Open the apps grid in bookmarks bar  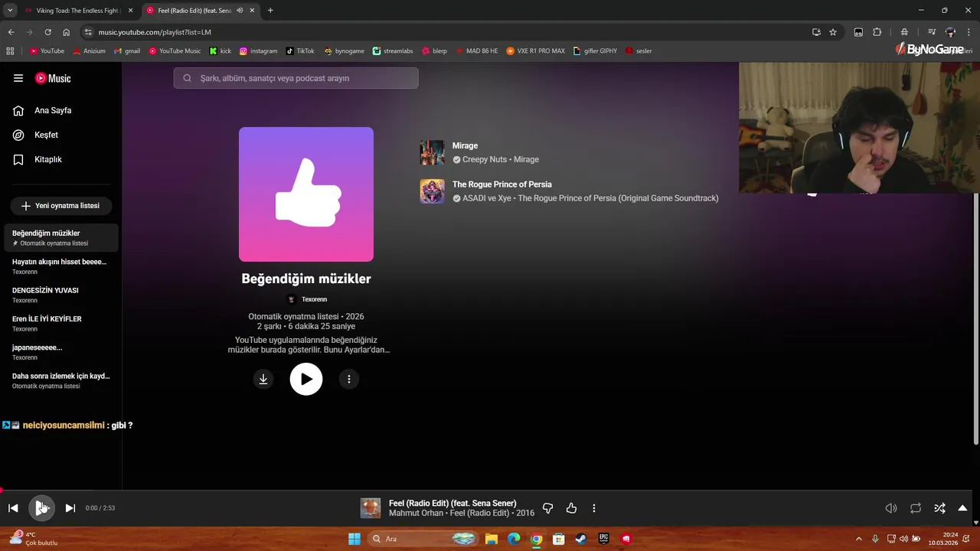(10, 51)
